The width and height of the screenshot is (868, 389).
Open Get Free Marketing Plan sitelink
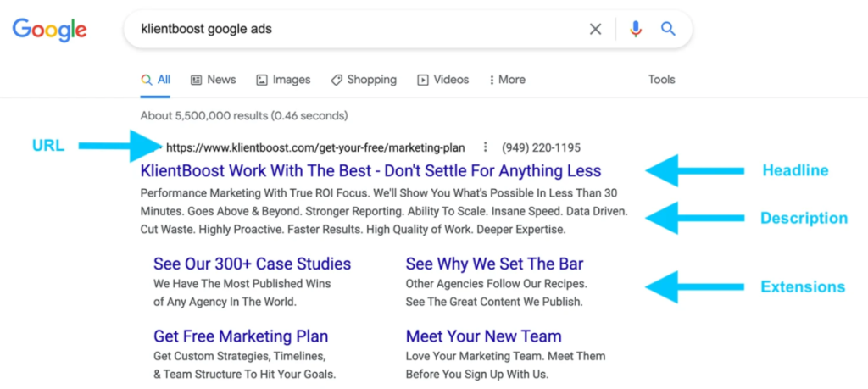241,336
